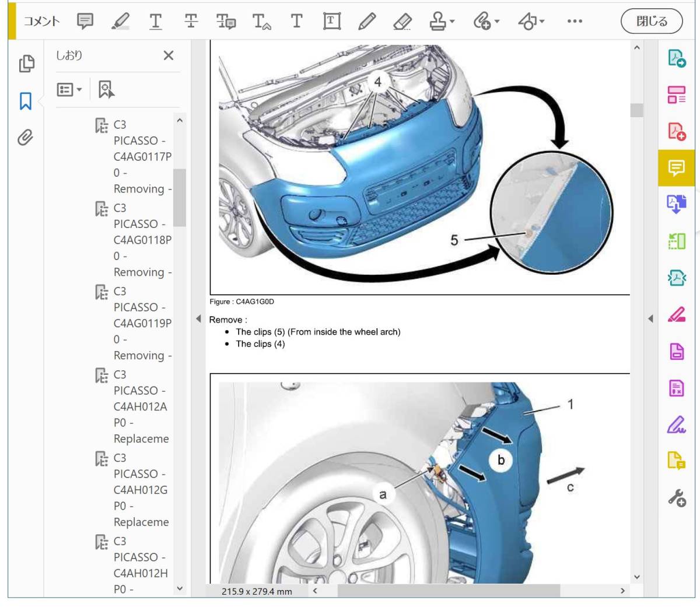Image resolution: width=700 pixels, height=607 pixels.
Task: Select the strikethrough text tool
Action: coord(191,22)
